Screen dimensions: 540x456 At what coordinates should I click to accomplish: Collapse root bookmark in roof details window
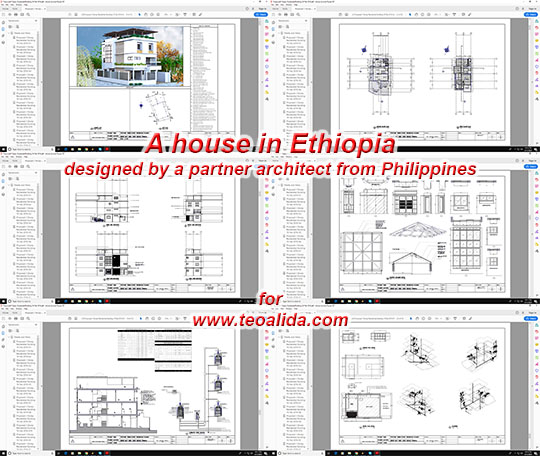(x=279, y=185)
